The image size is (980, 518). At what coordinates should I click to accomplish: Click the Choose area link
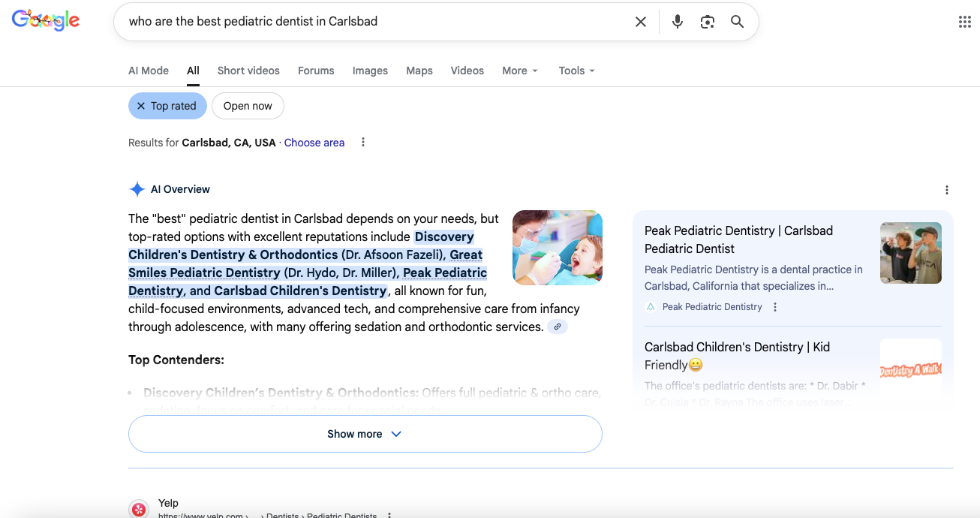click(x=314, y=142)
